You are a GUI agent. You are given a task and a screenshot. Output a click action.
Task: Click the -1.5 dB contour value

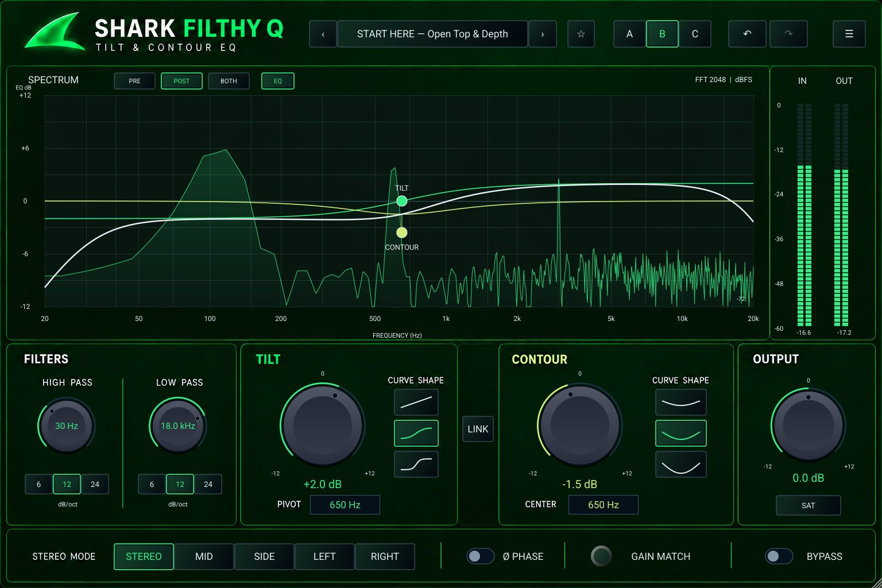580,484
